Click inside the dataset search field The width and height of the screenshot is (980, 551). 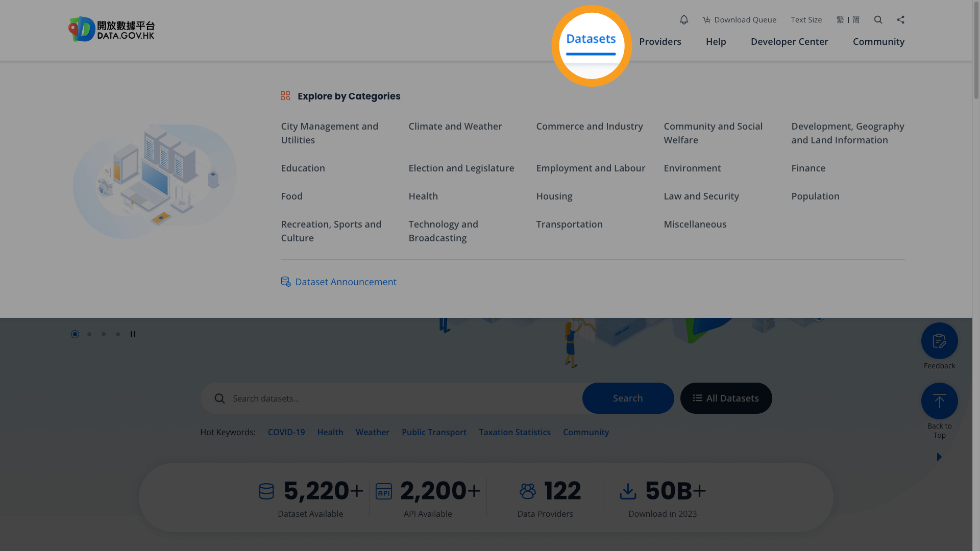(x=357, y=398)
